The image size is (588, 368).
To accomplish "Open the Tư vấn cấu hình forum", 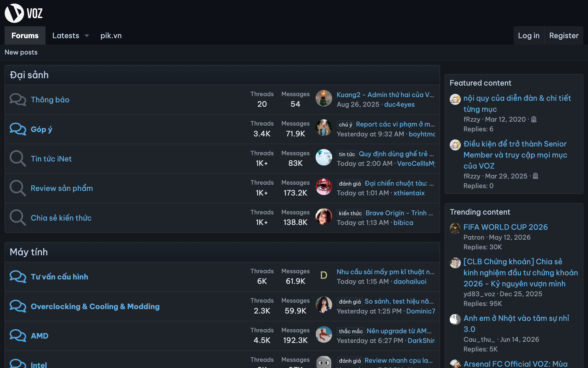I will tap(59, 277).
